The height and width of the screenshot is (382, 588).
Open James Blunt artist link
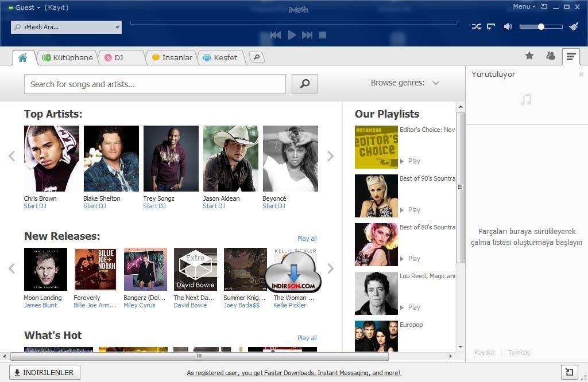tap(40, 305)
